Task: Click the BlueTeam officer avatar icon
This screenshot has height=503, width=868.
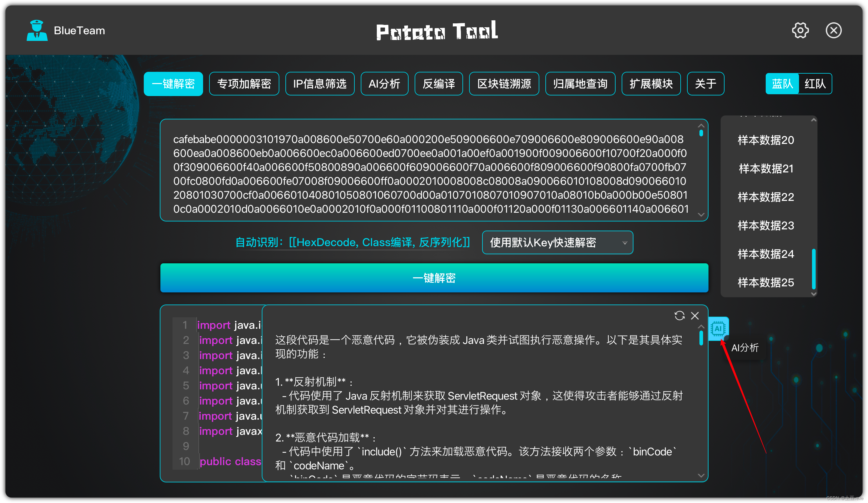Action: click(x=37, y=30)
